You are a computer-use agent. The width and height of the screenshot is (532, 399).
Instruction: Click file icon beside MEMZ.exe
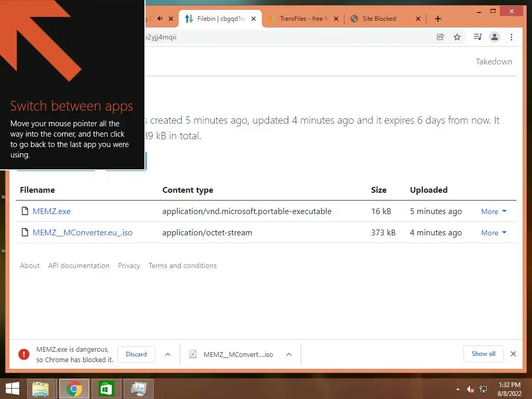pos(25,211)
